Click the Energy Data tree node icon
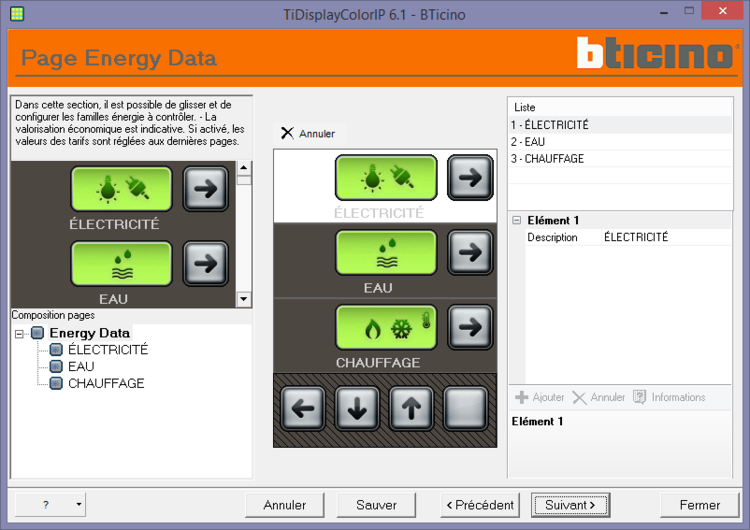 click(x=37, y=332)
